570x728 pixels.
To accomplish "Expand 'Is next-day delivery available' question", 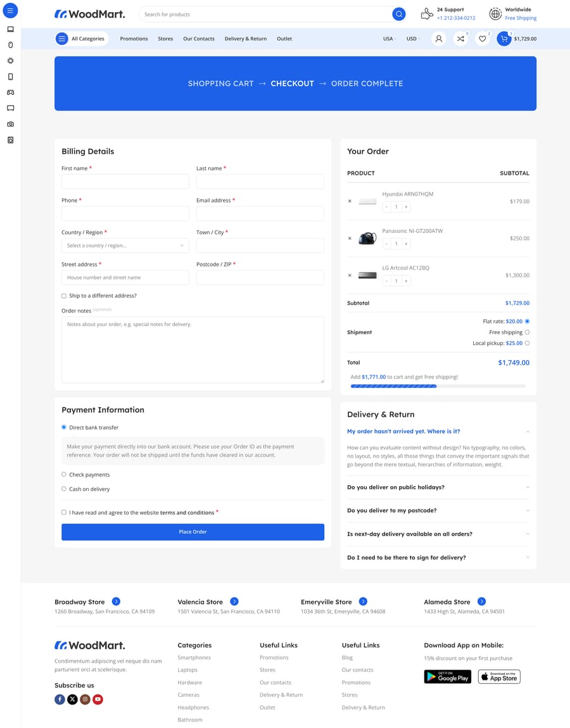I will (x=438, y=534).
